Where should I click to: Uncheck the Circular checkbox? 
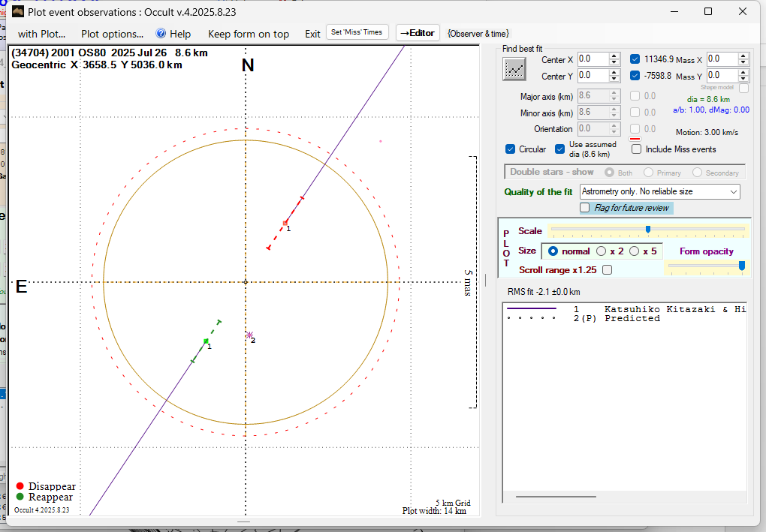[511, 149]
